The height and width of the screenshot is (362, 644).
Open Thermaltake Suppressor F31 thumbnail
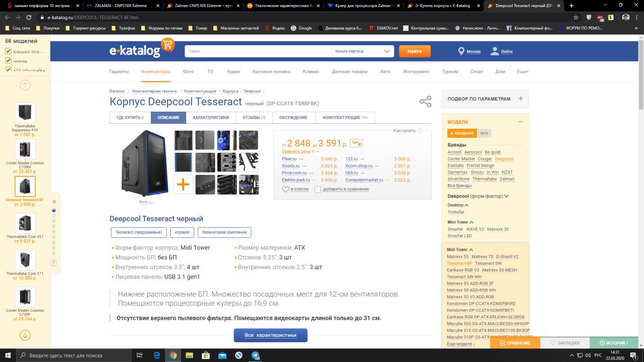pos(25,113)
